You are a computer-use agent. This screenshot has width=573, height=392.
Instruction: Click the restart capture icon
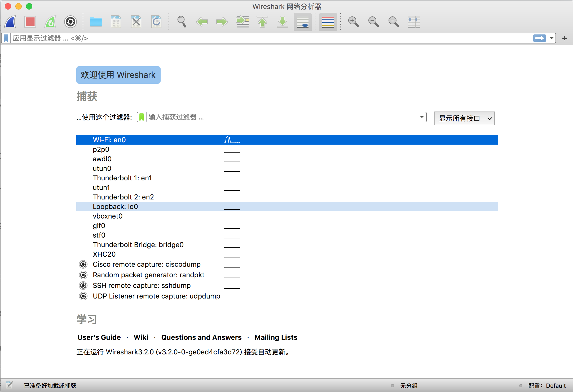pos(50,22)
